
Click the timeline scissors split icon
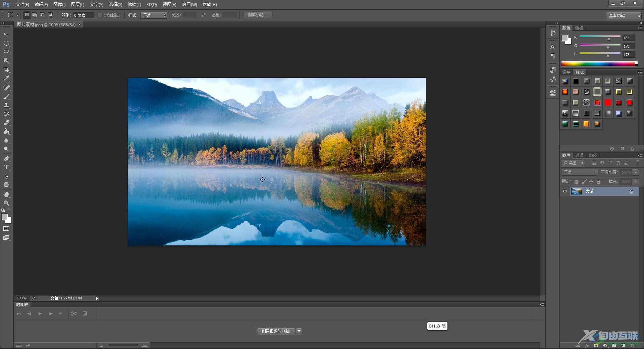coord(74,313)
